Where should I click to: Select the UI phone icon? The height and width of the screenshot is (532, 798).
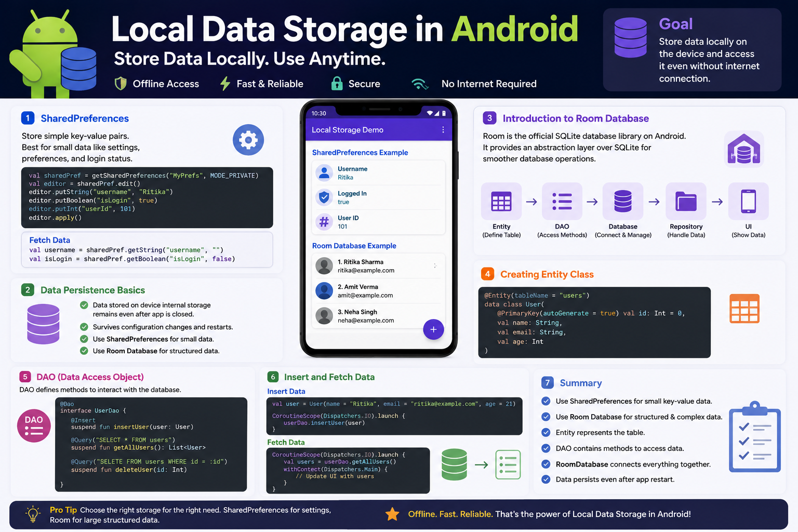pos(748,201)
